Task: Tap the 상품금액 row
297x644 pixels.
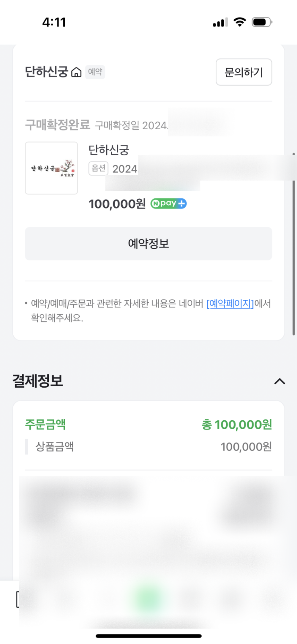Action: [x=148, y=446]
